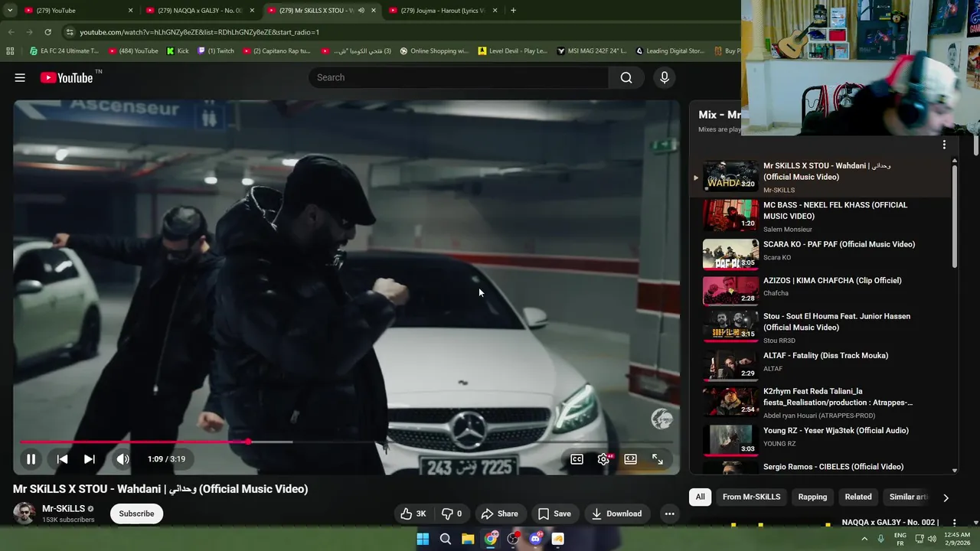Select the Rapping filter chip
The image size is (980, 551).
tap(812, 497)
